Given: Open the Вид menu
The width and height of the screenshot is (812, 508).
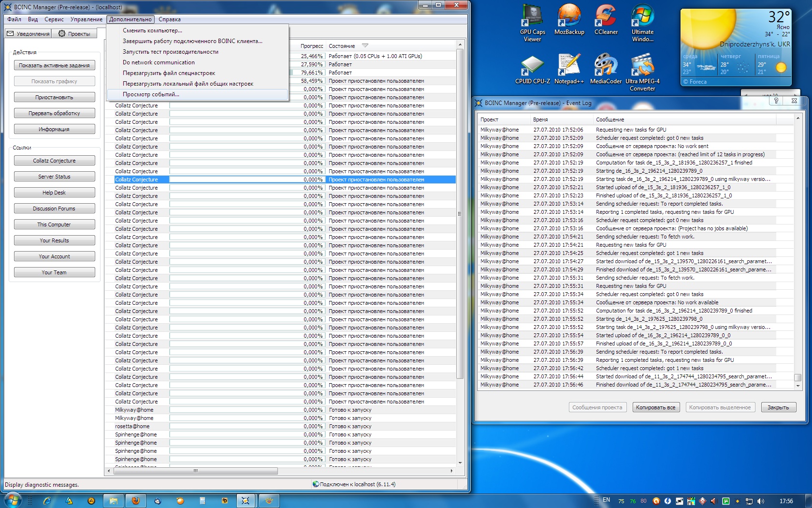Looking at the screenshot, I should pyautogui.click(x=33, y=19).
